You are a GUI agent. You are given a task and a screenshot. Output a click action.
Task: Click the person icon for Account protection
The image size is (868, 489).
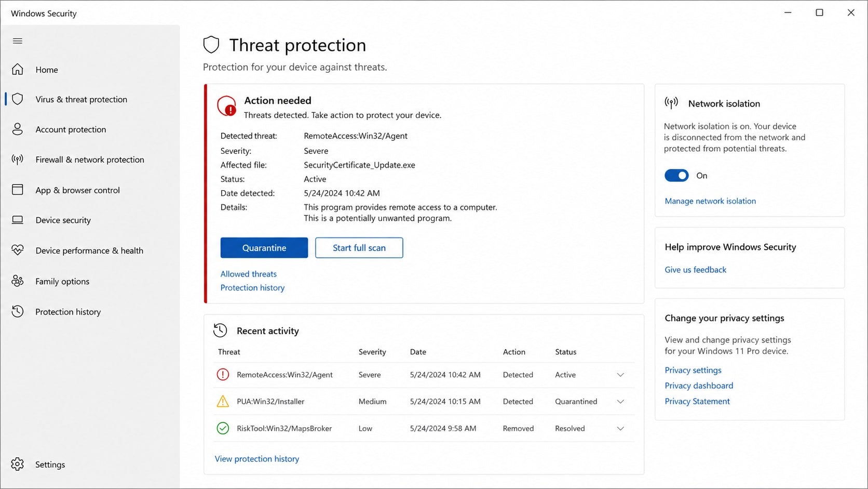18,129
